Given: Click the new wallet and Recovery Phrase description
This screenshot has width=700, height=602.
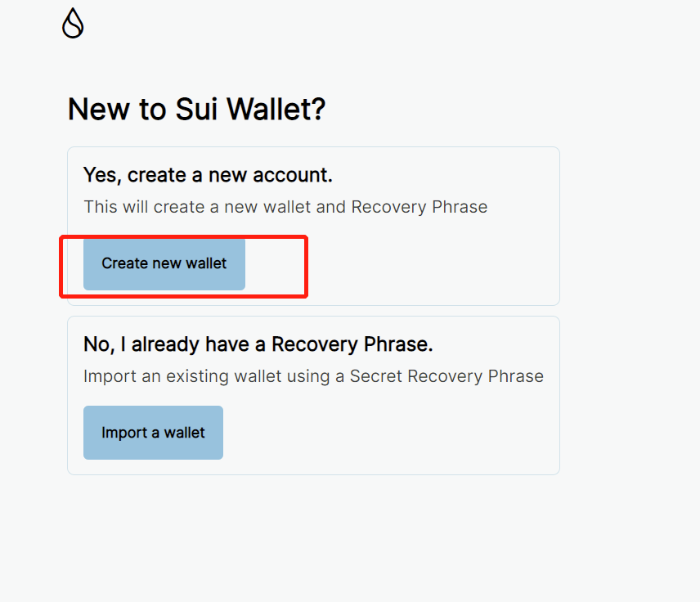Looking at the screenshot, I should (x=285, y=207).
